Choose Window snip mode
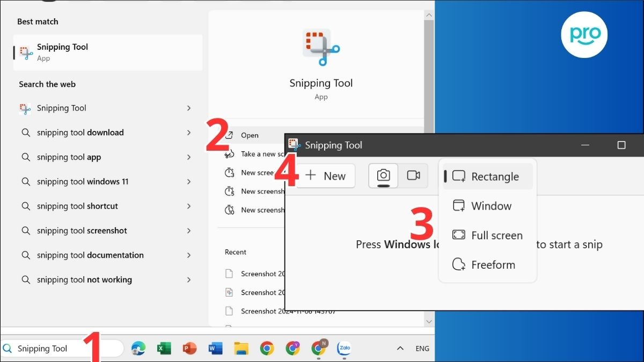644x362 pixels. click(x=488, y=206)
